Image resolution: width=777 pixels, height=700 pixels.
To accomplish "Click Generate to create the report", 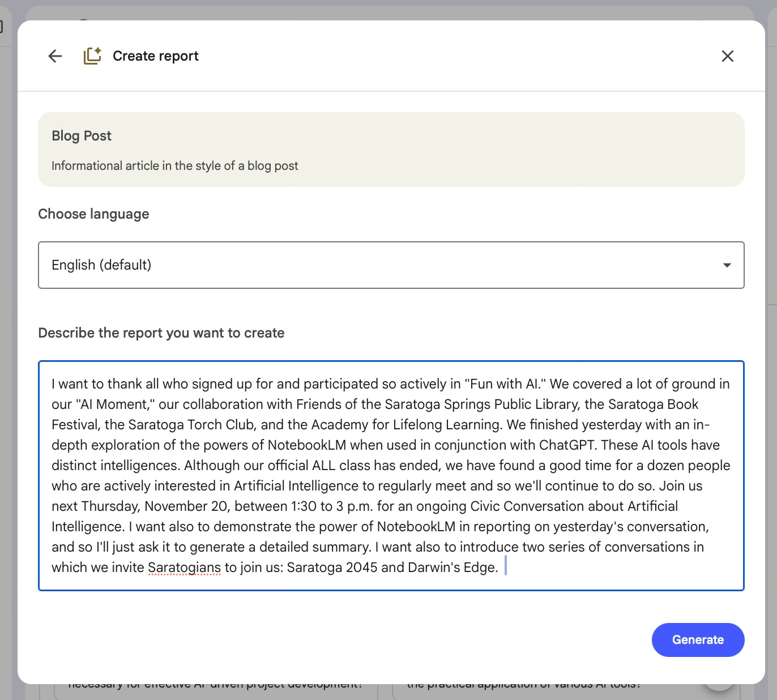I will (x=698, y=640).
